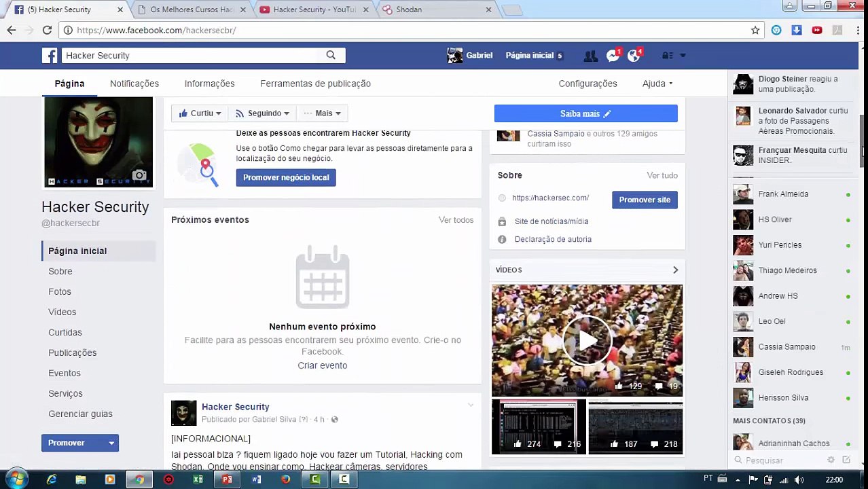Open chat with Cassia Sampaio

tap(791, 347)
